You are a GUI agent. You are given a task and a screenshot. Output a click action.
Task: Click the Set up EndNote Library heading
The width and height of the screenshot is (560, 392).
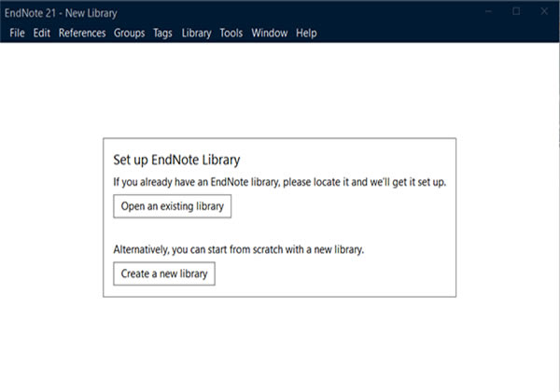coord(176,160)
